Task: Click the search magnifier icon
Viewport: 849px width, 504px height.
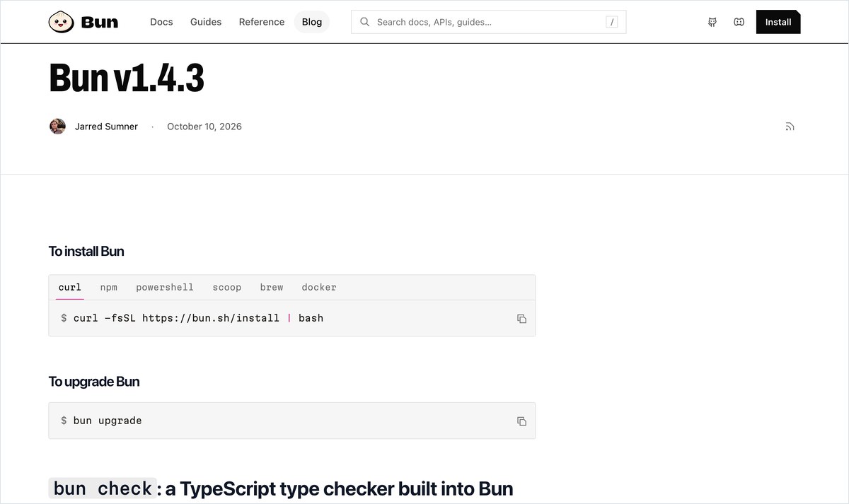Action: click(x=365, y=22)
